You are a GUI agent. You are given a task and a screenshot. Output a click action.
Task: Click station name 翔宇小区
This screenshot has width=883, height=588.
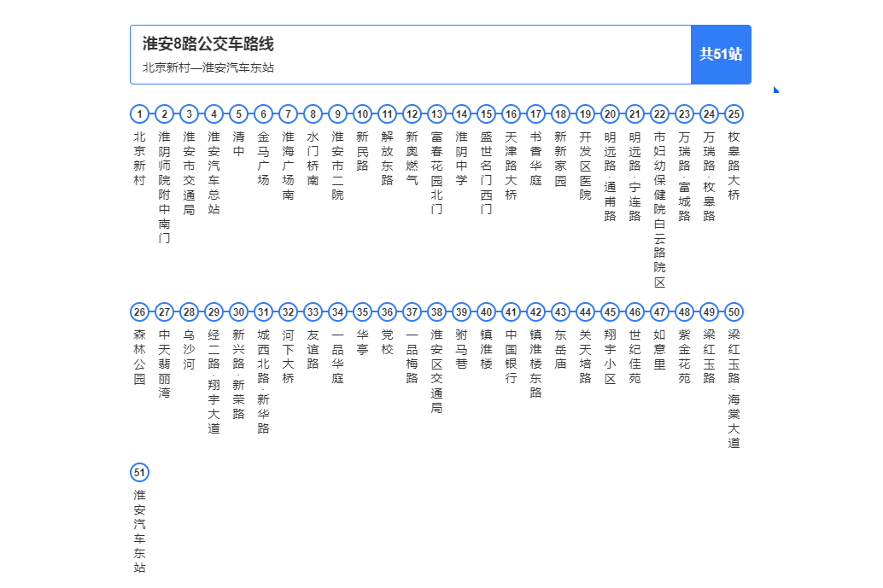click(x=611, y=356)
